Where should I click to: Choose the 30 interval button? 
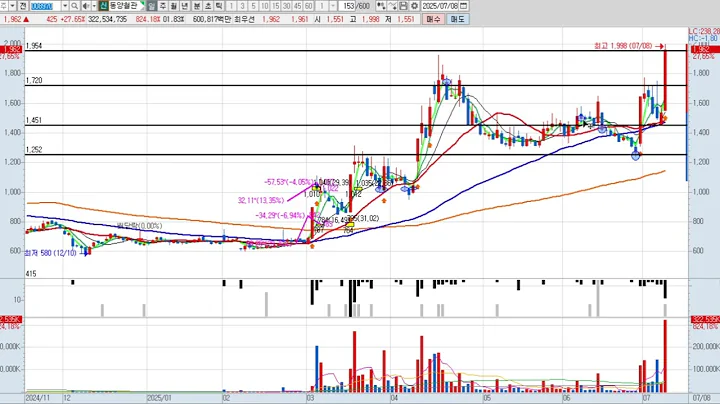point(287,6)
